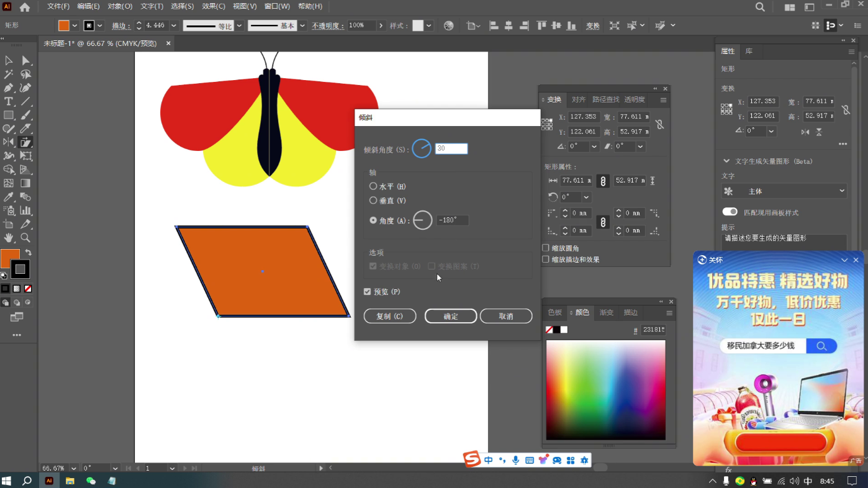Click the CMYK color spectrum picker

click(605, 390)
